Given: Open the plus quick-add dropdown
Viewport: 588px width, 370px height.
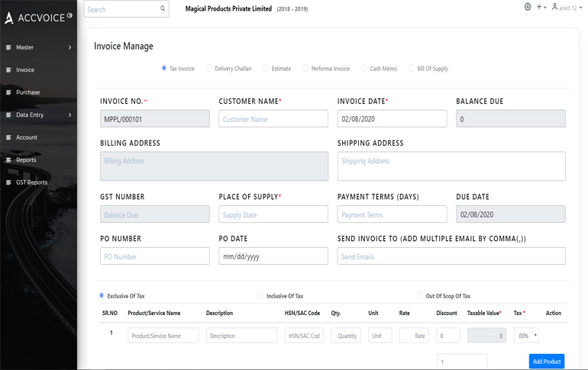Looking at the screenshot, I should (x=541, y=7).
